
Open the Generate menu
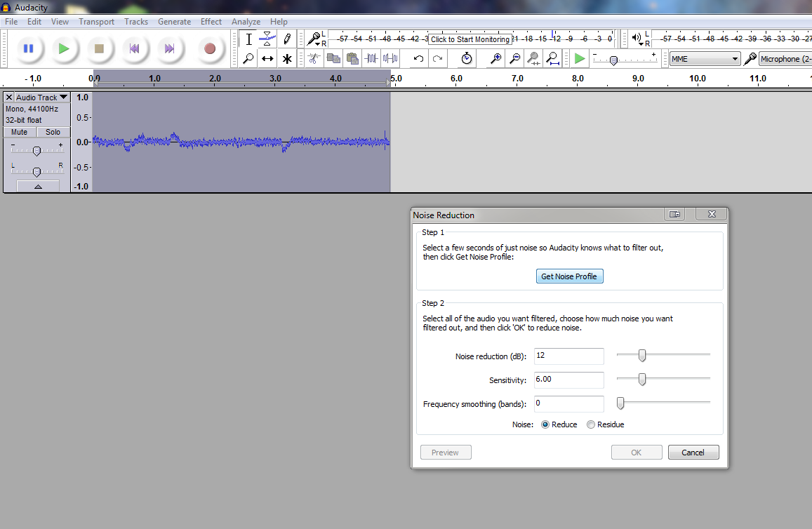(175, 22)
